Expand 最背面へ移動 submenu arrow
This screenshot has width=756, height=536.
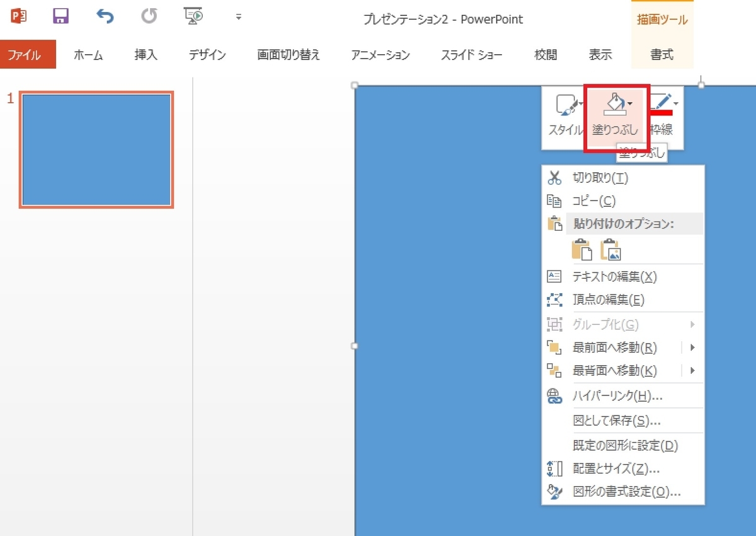[692, 371]
